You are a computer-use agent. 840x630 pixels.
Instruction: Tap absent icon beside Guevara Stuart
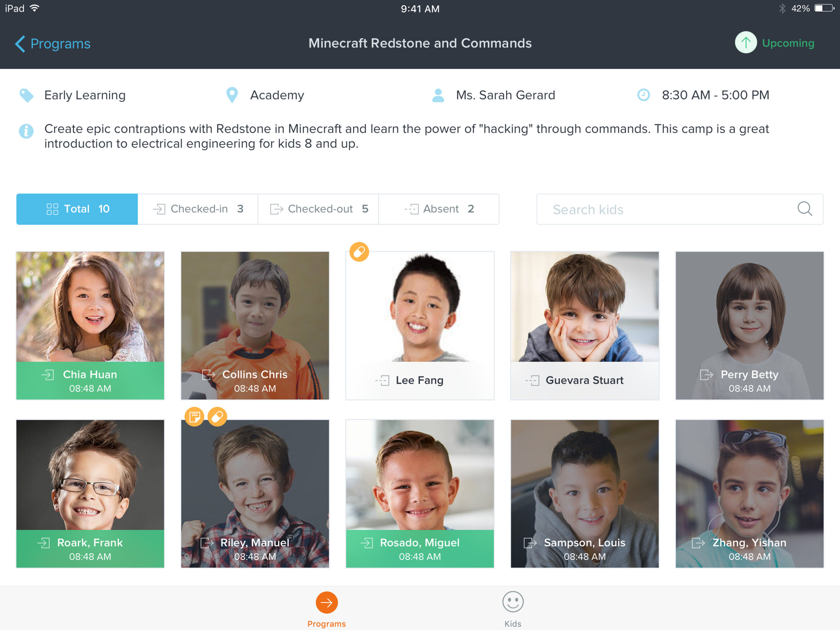coord(533,380)
